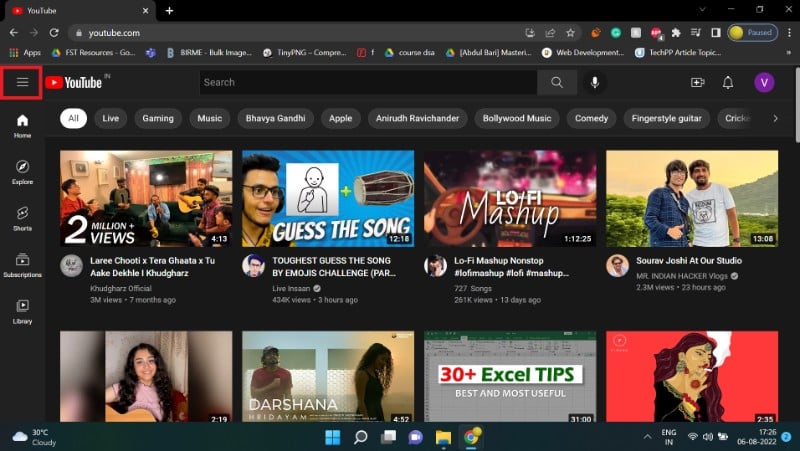This screenshot has height=451, width=800.
Task: Open File Explorer from taskbar
Action: (x=443, y=437)
